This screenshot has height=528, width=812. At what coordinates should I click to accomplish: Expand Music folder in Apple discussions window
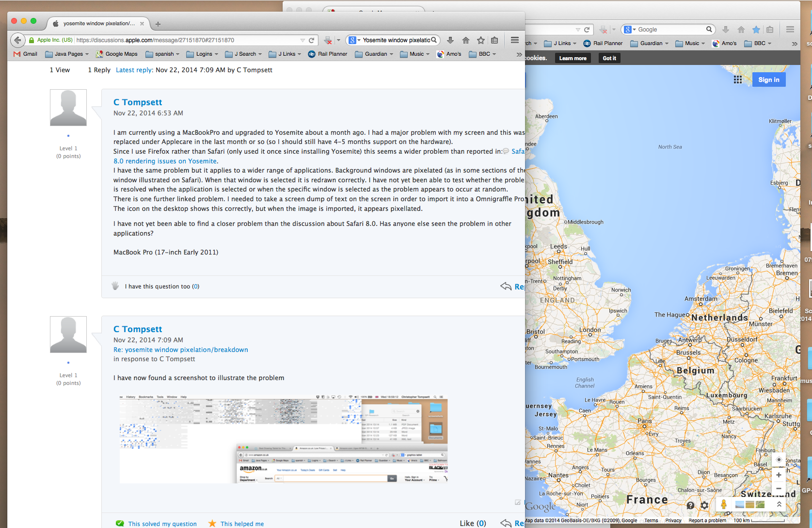(415, 54)
